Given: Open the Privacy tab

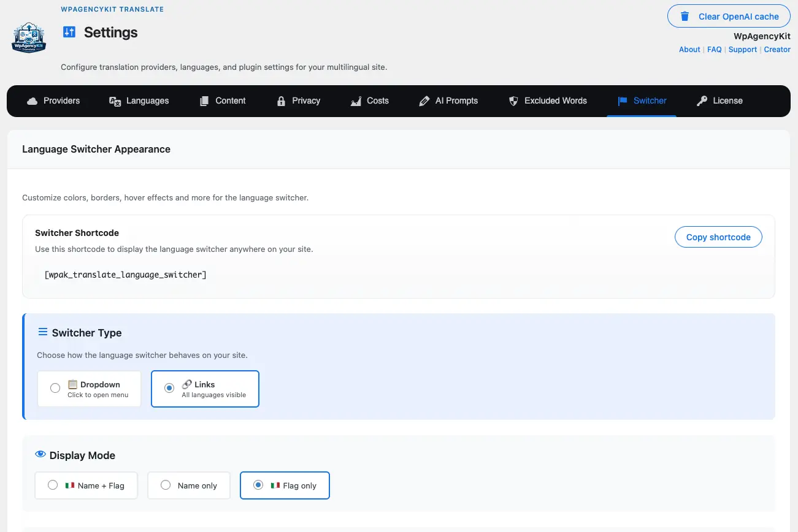Looking at the screenshot, I should (x=299, y=101).
